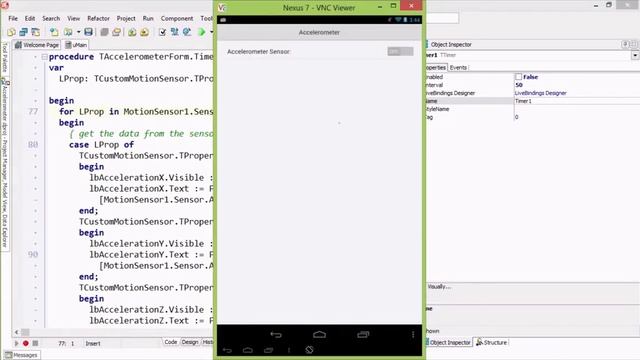Collapse the procedure code fold marker
The width and height of the screenshot is (640, 360).
click(44, 57)
